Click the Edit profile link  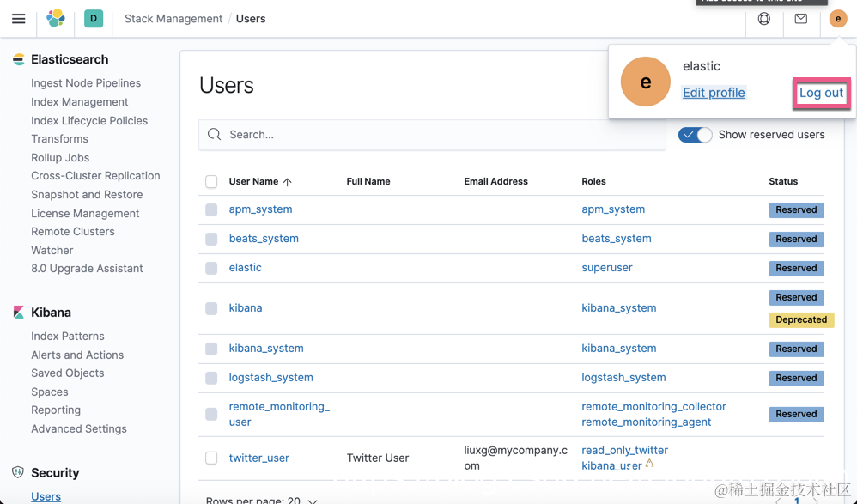click(714, 93)
